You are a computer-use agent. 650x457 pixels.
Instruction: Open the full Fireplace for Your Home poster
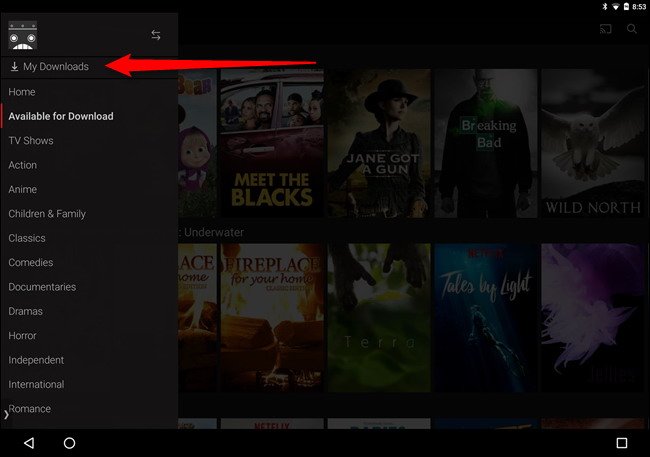click(272, 318)
